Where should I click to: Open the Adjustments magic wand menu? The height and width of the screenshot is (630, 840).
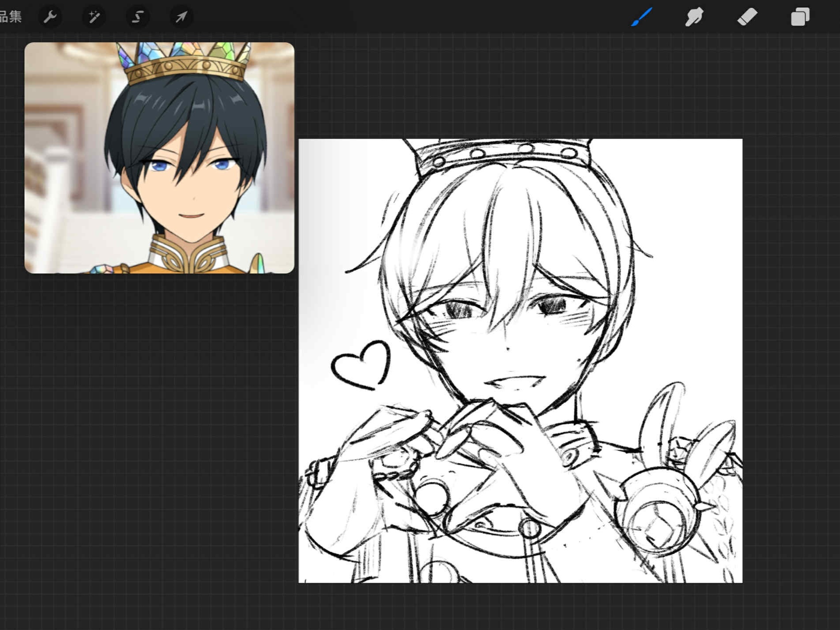pos(94,17)
